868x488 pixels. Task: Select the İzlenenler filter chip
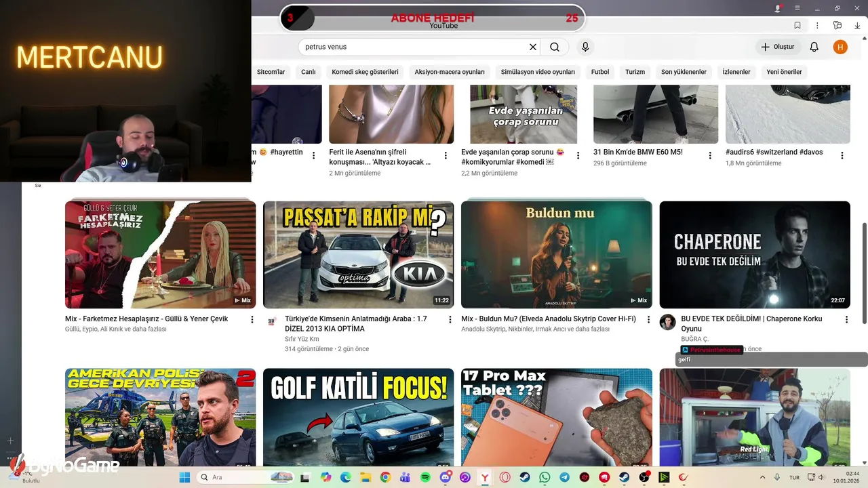(736, 72)
